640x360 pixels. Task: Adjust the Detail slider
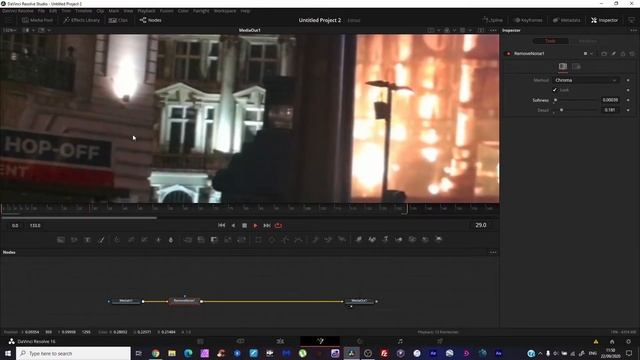(576, 110)
